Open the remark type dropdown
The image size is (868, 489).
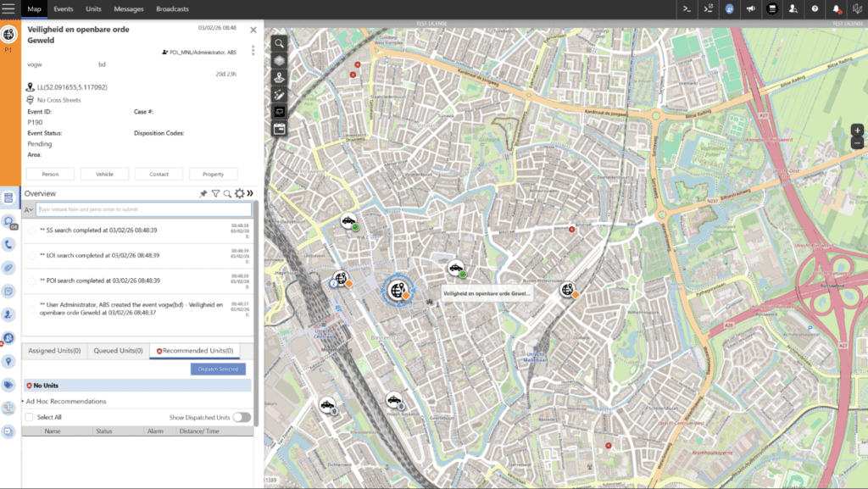[x=29, y=209]
